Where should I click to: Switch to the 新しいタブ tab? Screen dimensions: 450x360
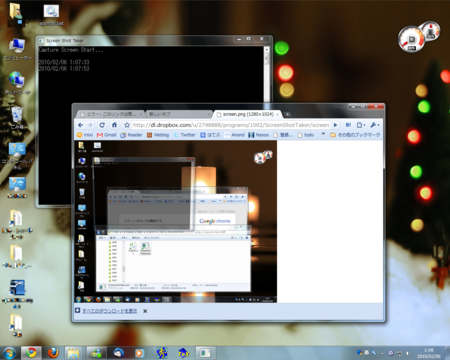[x=179, y=114]
